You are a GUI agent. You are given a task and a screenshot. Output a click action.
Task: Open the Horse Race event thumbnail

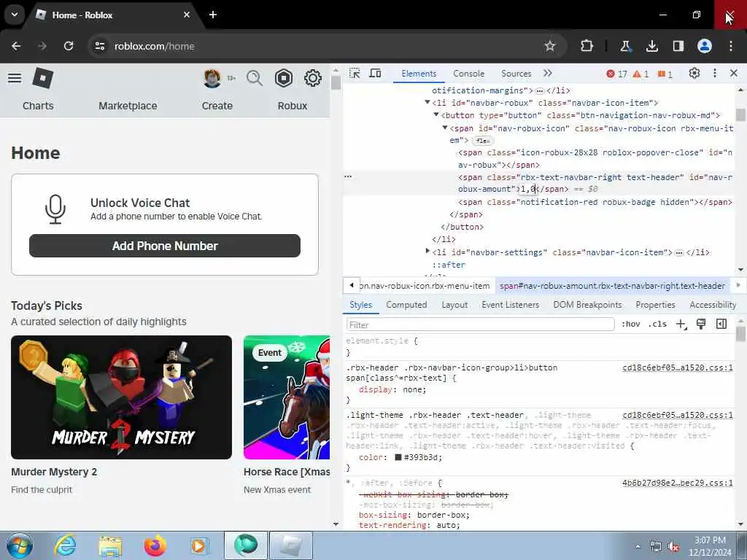287,397
